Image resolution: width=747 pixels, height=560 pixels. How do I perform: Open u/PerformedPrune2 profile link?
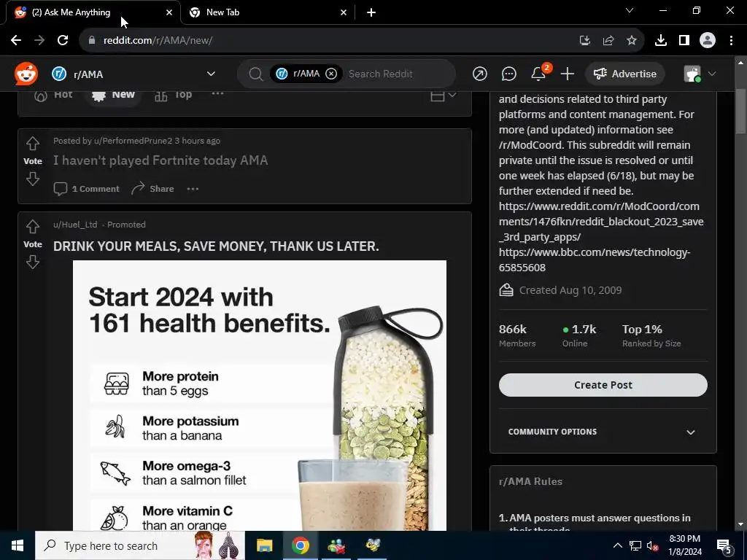133,141
